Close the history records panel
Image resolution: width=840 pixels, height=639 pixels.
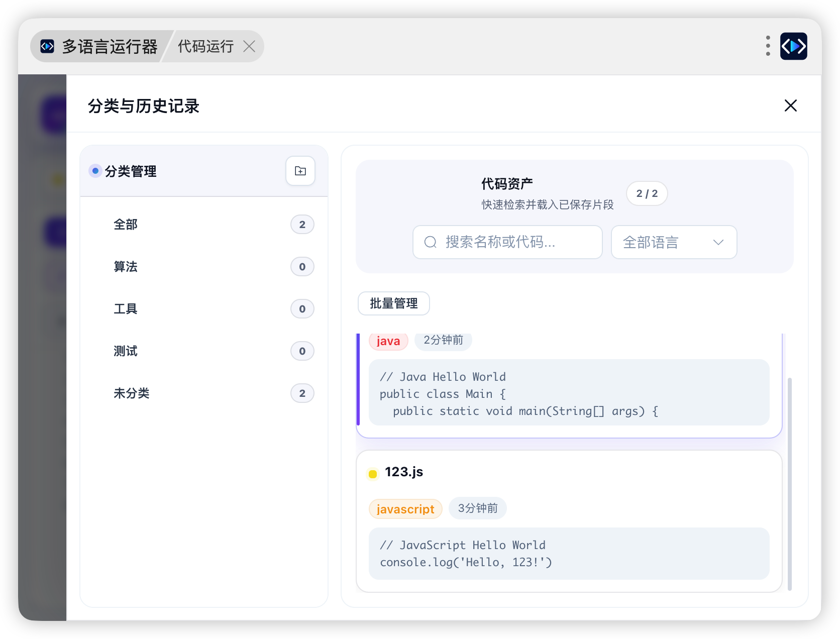pos(791,105)
